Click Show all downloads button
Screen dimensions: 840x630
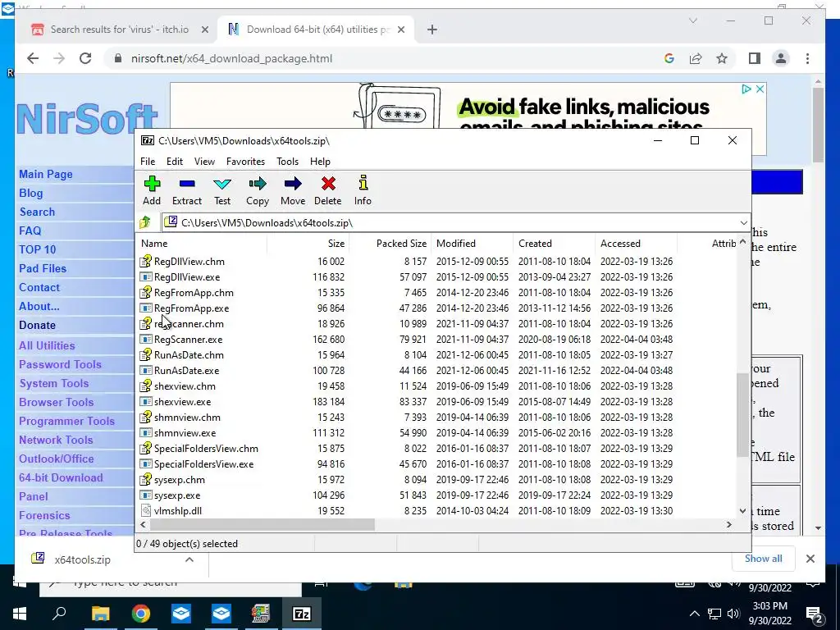[x=763, y=559]
